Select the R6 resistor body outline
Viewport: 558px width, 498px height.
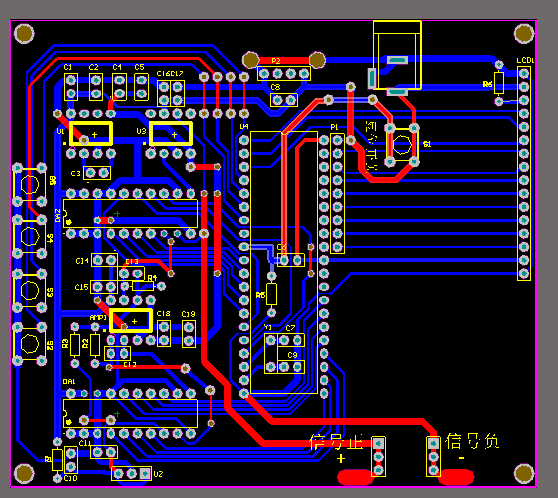click(x=499, y=83)
